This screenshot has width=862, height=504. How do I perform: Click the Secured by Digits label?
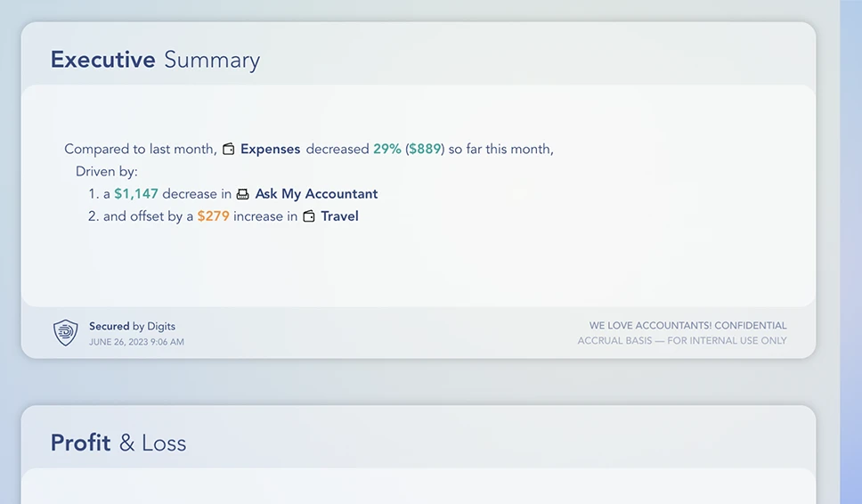[x=132, y=326]
